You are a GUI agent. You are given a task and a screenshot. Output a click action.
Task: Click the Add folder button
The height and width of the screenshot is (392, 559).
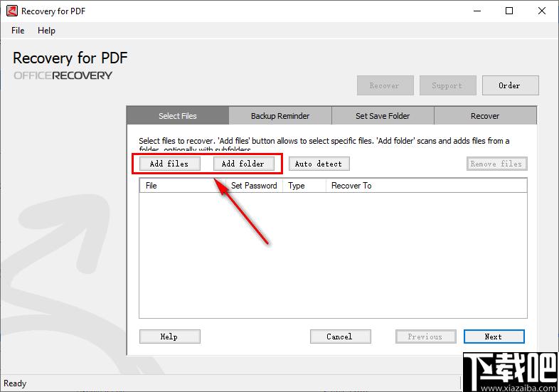243,164
